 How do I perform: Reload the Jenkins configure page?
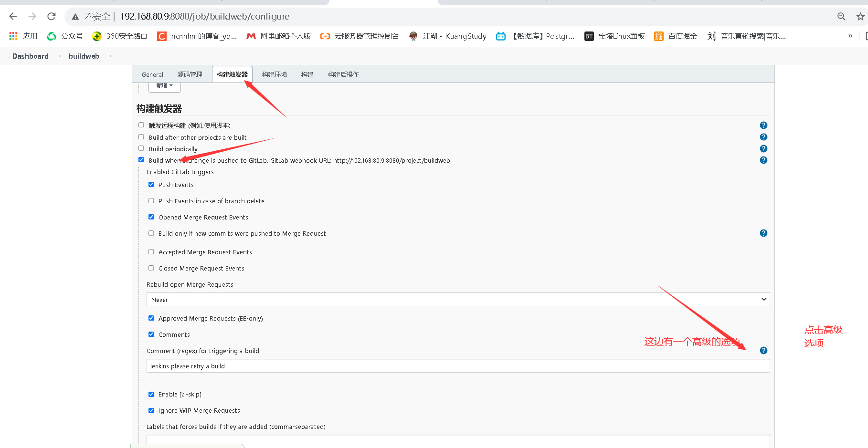click(x=51, y=16)
